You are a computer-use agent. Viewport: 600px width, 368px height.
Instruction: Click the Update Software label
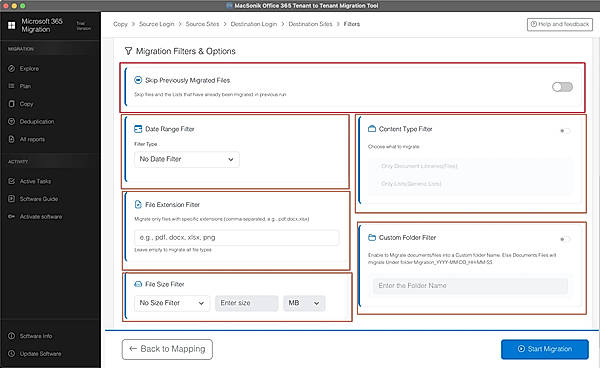[x=41, y=354]
